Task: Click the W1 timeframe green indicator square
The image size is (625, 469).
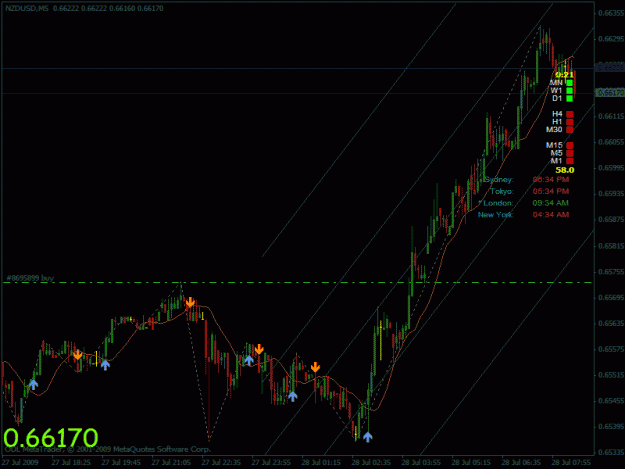Action: [x=570, y=91]
